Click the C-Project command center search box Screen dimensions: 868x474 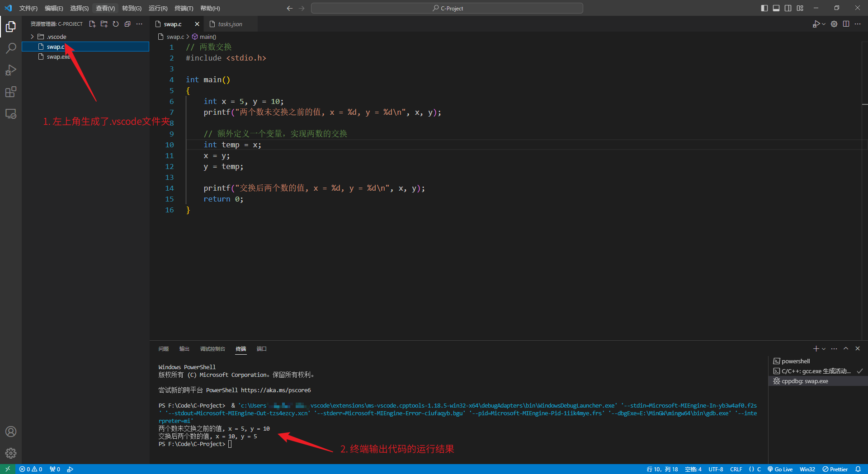(447, 8)
